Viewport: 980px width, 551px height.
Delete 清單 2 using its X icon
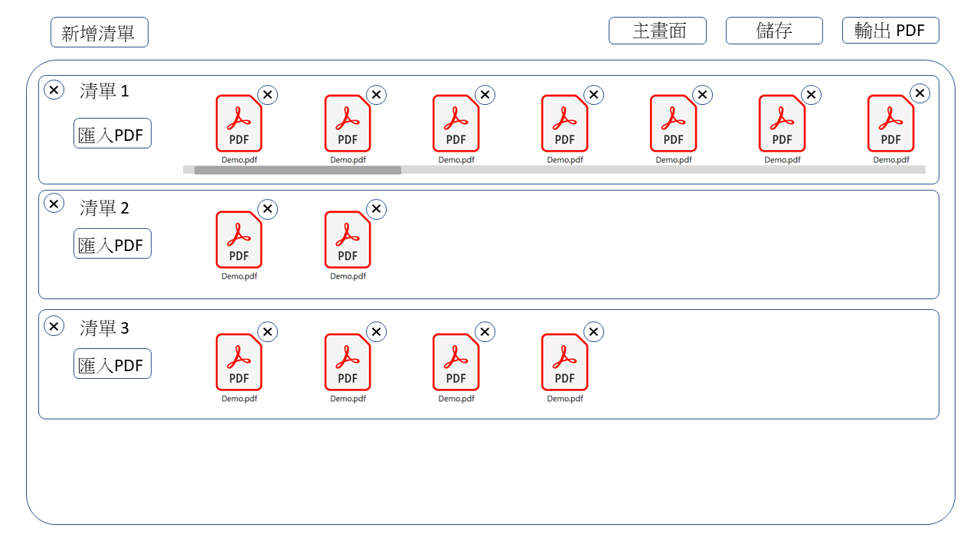54,203
